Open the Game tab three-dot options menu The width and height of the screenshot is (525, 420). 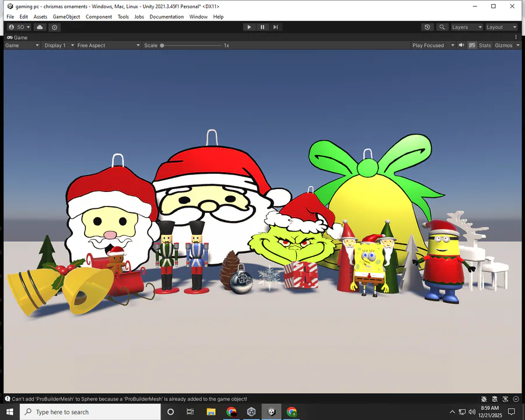click(516, 37)
